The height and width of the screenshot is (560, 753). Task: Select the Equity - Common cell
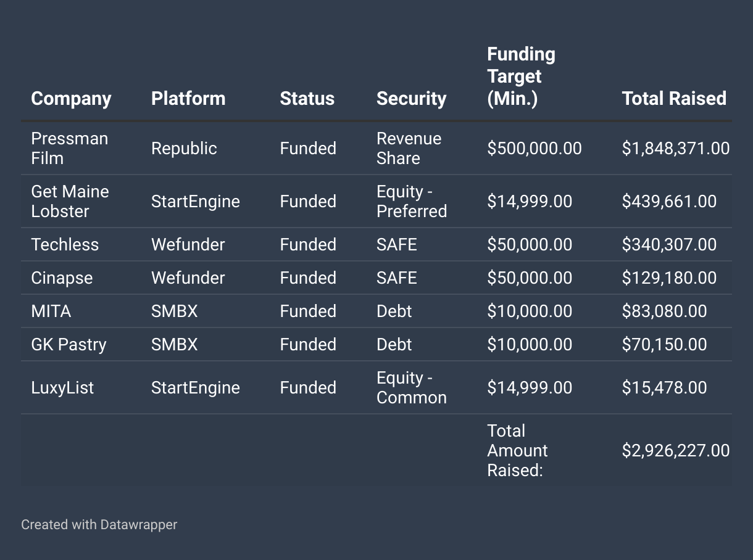pyautogui.click(x=412, y=387)
